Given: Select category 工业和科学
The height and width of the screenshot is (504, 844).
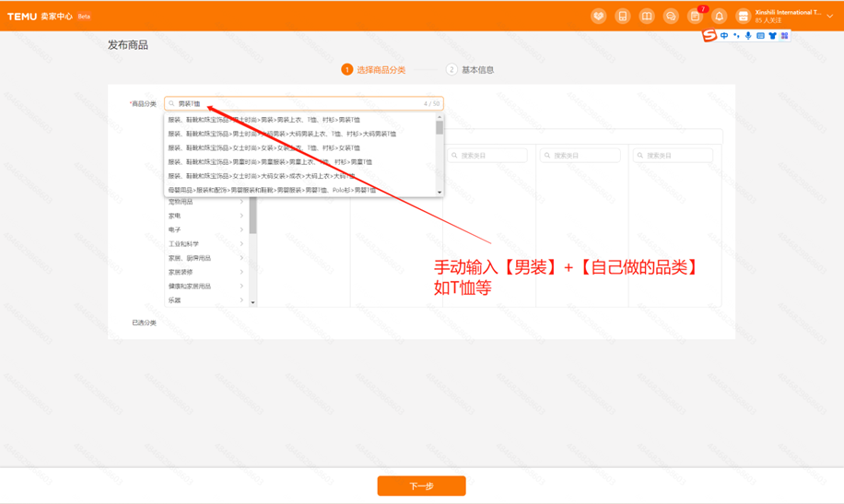Looking at the screenshot, I should (183, 243).
